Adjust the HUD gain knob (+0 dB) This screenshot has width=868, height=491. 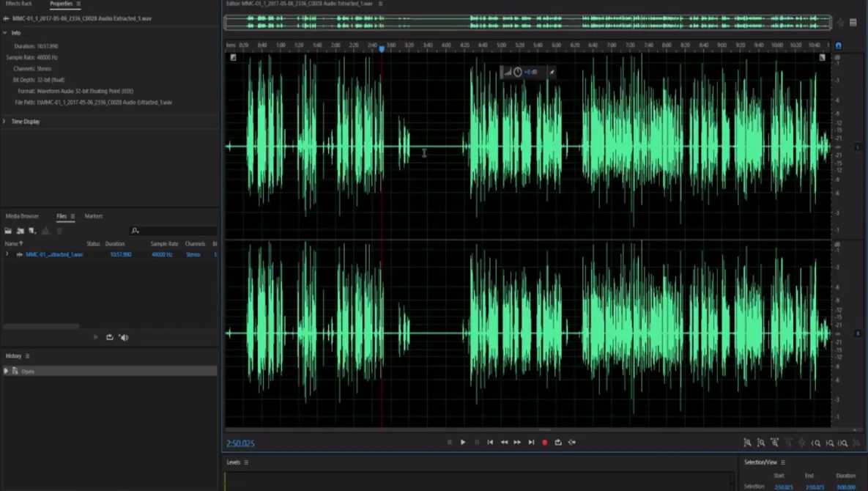click(518, 72)
